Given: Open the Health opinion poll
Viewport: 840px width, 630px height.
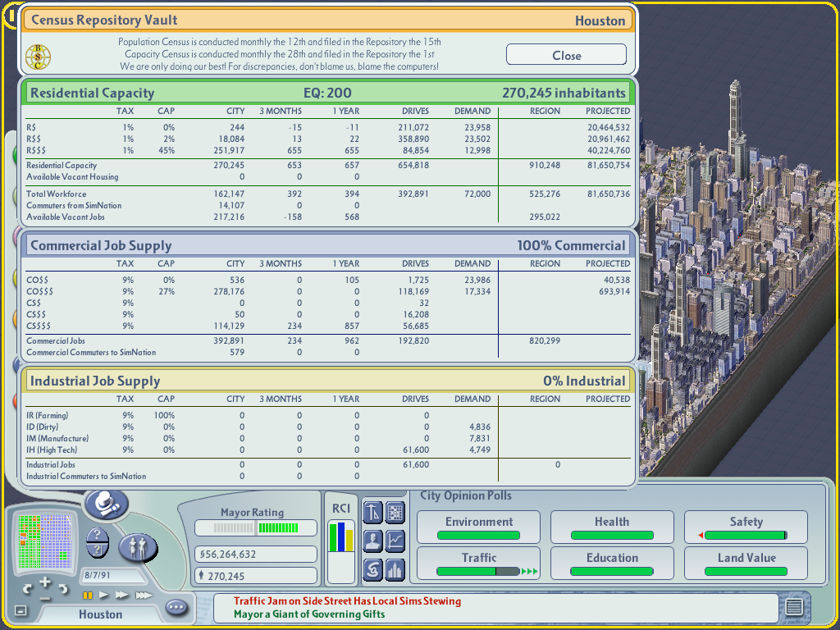Looking at the screenshot, I should 612,527.
